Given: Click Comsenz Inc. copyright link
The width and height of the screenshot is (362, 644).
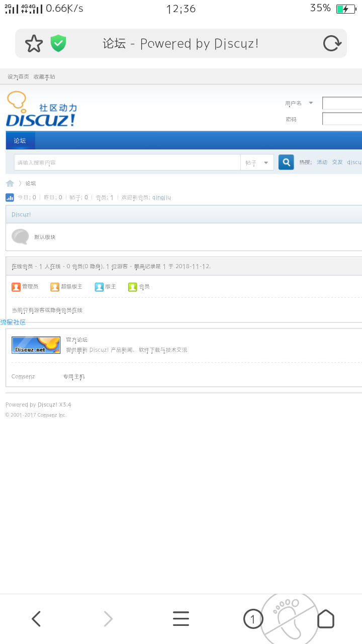Looking at the screenshot, I should [52, 415].
